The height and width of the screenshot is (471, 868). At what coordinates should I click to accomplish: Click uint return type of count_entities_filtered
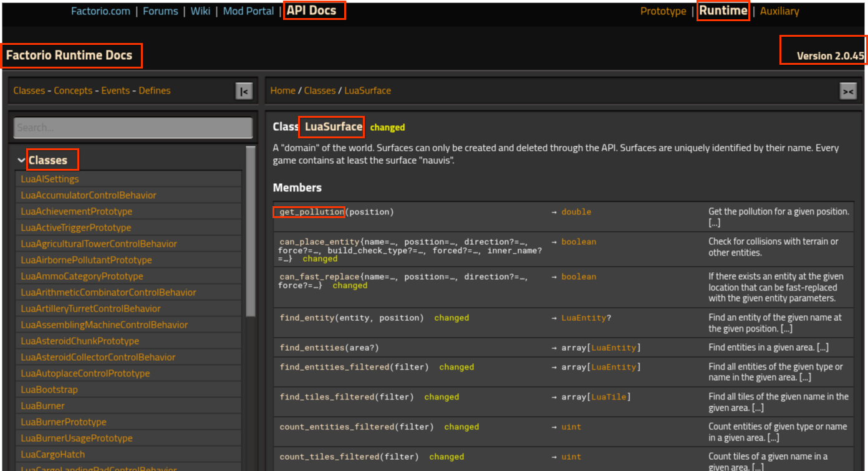(571, 427)
